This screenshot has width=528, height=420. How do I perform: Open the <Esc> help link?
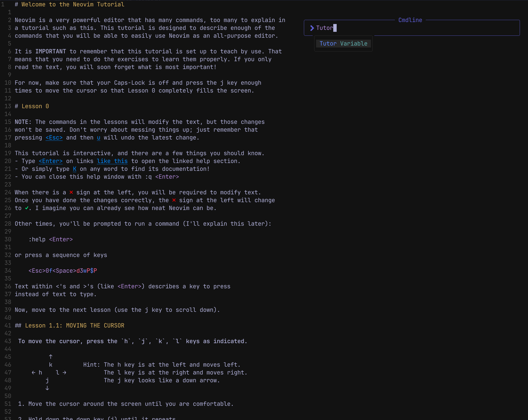pyautogui.click(x=54, y=138)
